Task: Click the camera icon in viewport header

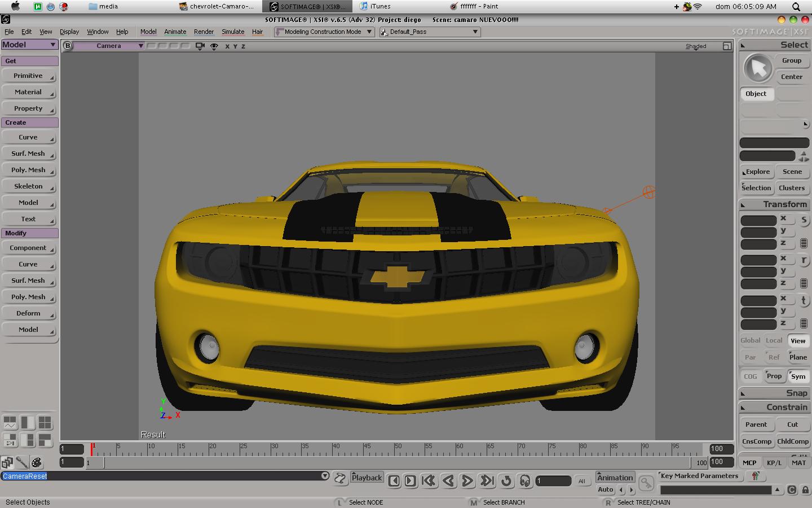Action: pos(200,46)
